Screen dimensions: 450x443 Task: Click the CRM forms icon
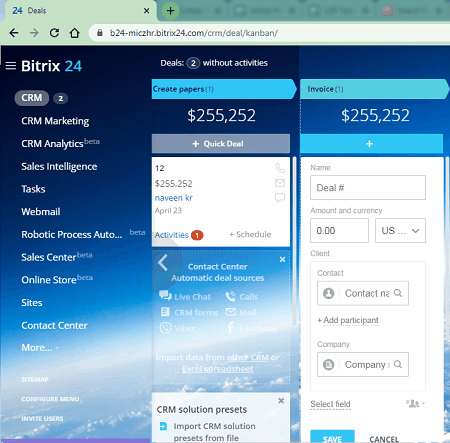coord(165,312)
